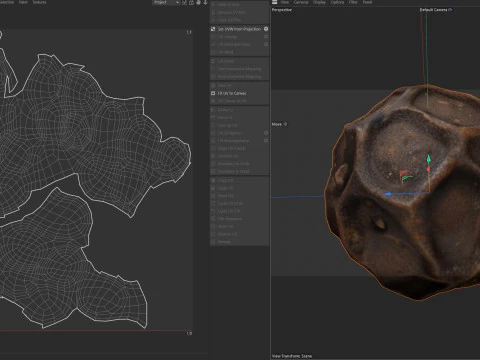Image resolution: width=480 pixels, height=360 pixels.
Task: Click the icon next to Move label
Action: click(x=285, y=124)
